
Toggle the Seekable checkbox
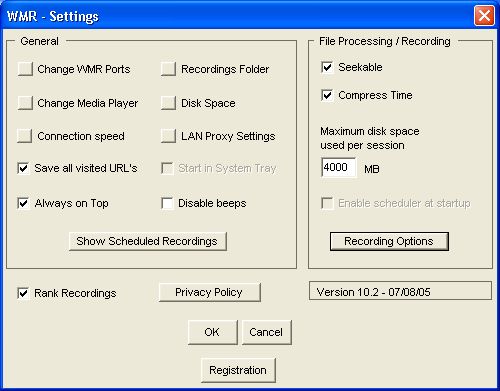tap(327, 67)
